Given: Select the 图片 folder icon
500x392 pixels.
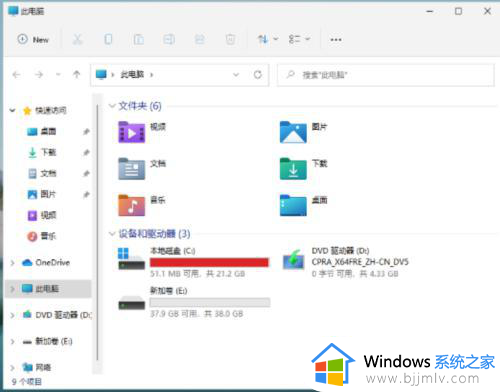Looking at the screenshot, I should pyautogui.click(x=293, y=132).
